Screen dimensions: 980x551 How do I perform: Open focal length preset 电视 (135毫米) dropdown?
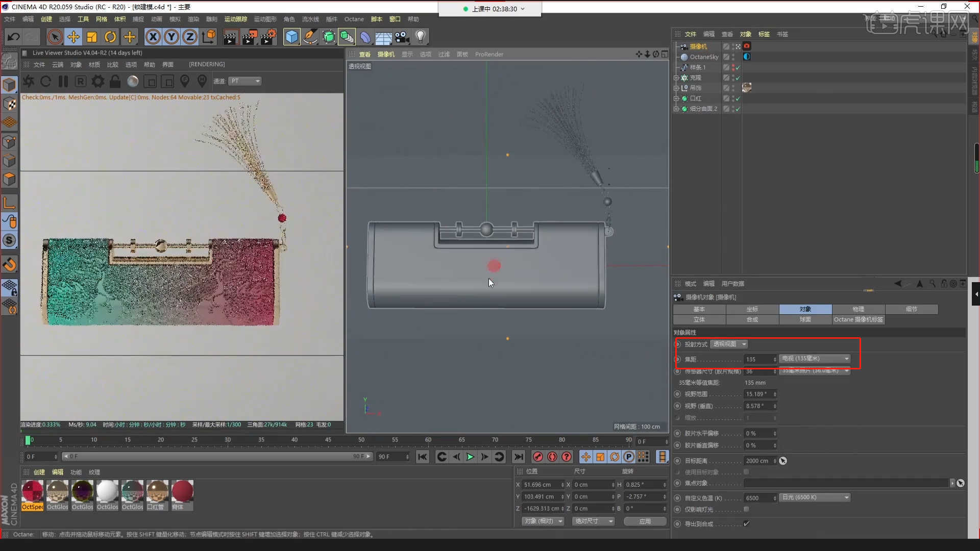point(815,359)
